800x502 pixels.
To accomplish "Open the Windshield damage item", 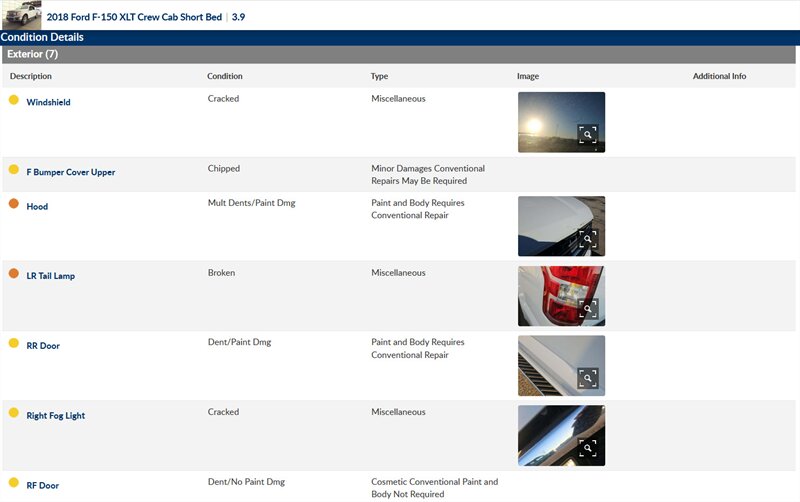I will coord(48,102).
